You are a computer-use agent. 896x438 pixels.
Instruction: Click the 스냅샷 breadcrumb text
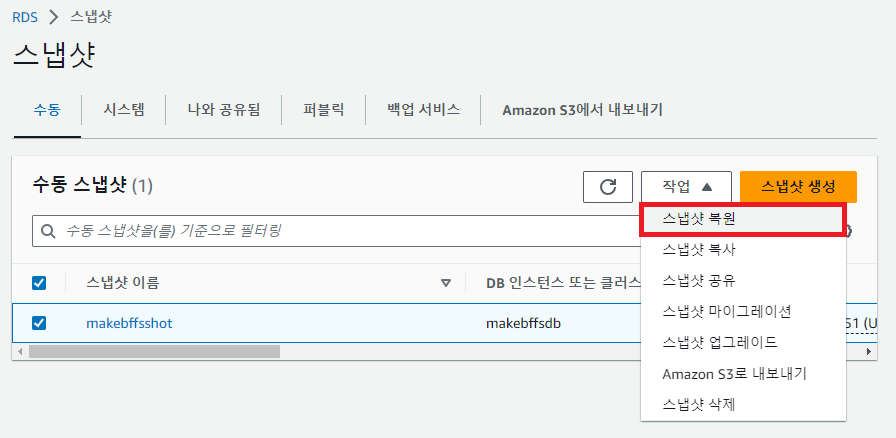(91, 17)
